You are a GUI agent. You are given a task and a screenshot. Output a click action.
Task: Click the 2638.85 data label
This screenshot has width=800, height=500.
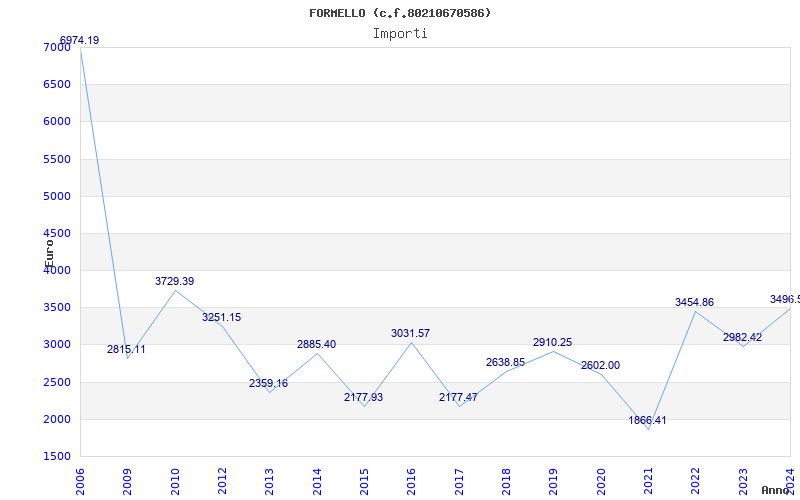(505, 362)
